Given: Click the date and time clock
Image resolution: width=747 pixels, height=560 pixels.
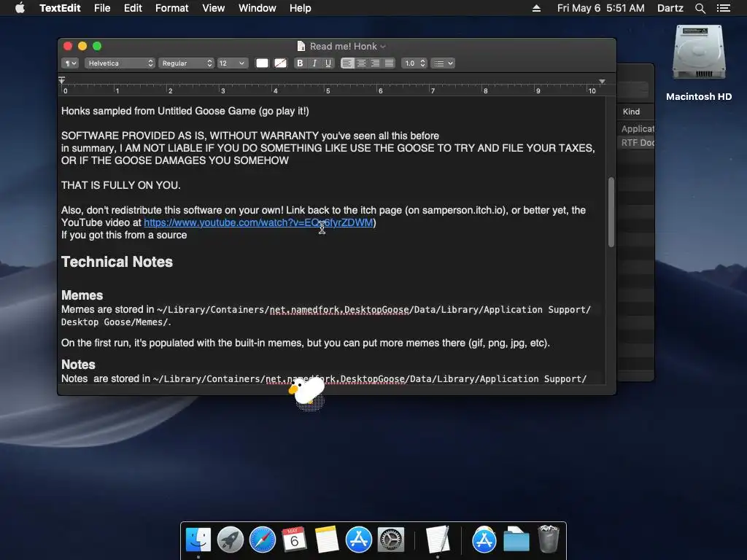Looking at the screenshot, I should [x=601, y=8].
